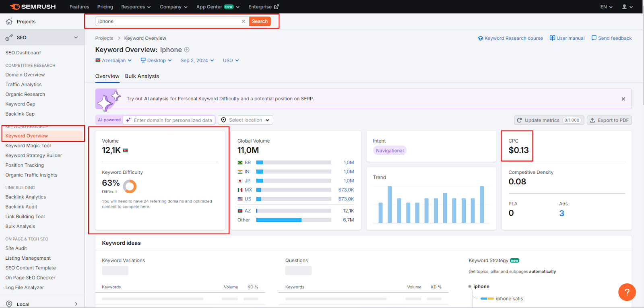Image resolution: width=644 pixels, height=308 pixels.
Task: Open Site Audit in sidebar
Action: 16,248
